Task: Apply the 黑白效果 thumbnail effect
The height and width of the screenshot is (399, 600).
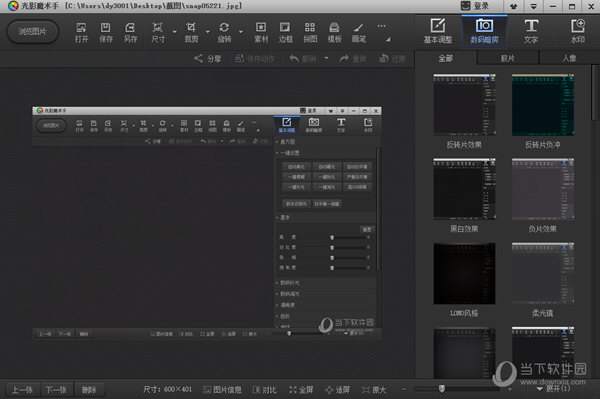Action: pos(464,195)
